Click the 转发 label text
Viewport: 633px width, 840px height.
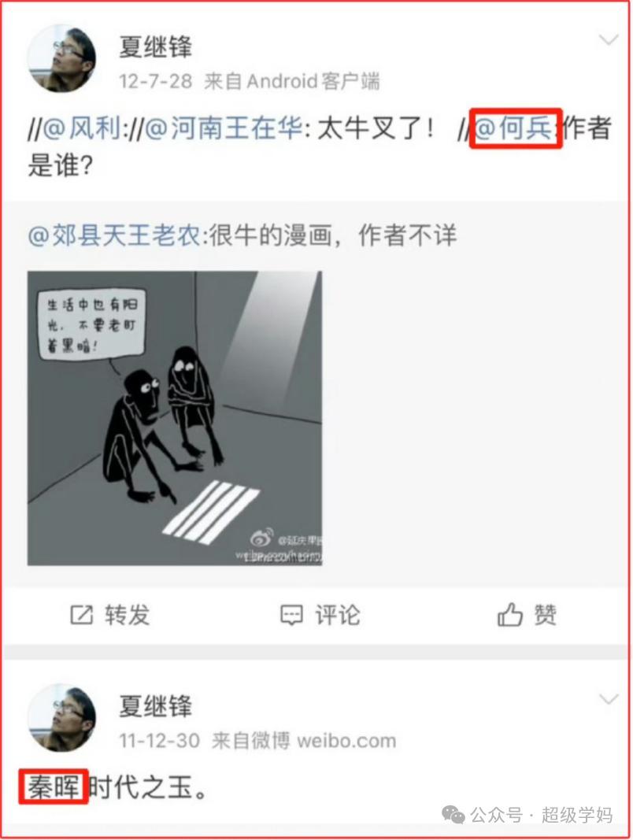[127, 615]
